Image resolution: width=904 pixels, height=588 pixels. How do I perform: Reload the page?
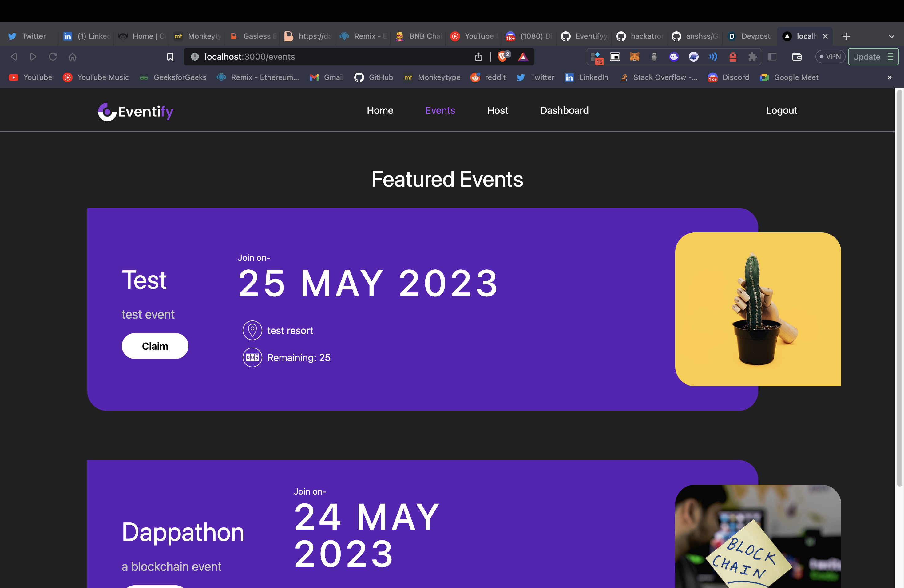[53, 57]
